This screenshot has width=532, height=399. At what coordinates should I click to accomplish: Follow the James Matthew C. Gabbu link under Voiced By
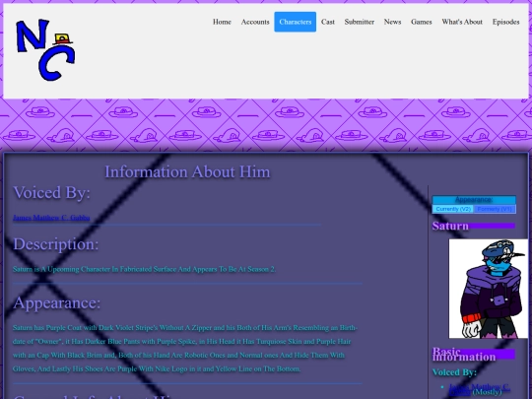(x=51, y=218)
